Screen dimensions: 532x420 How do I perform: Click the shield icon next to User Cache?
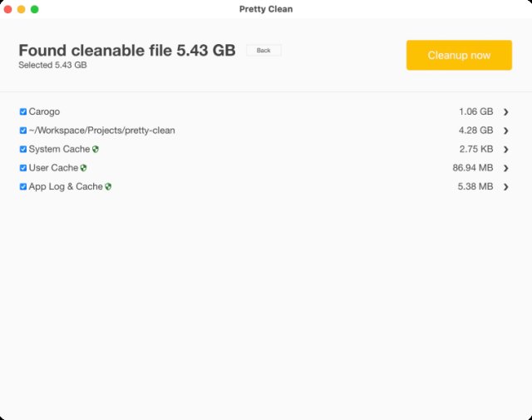tap(83, 168)
